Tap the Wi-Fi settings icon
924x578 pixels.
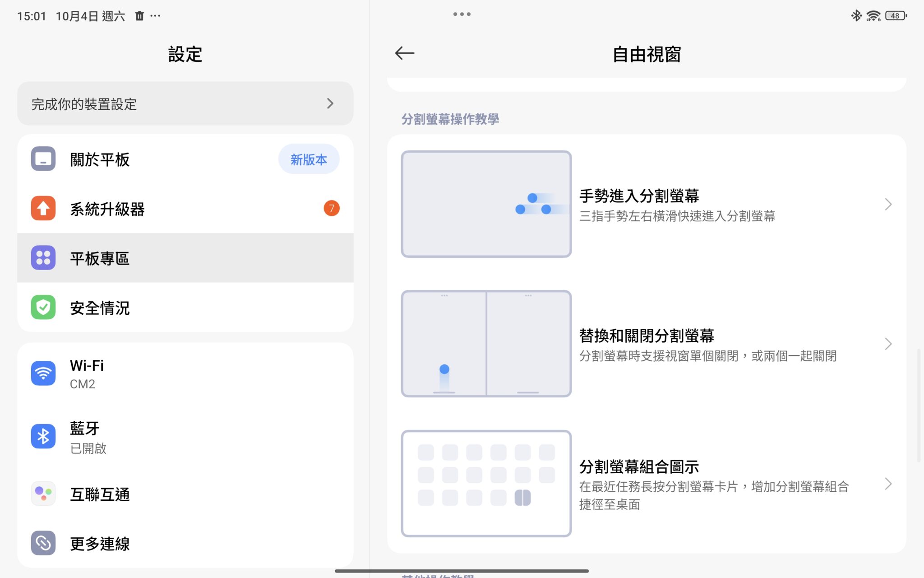click(43, 373)
